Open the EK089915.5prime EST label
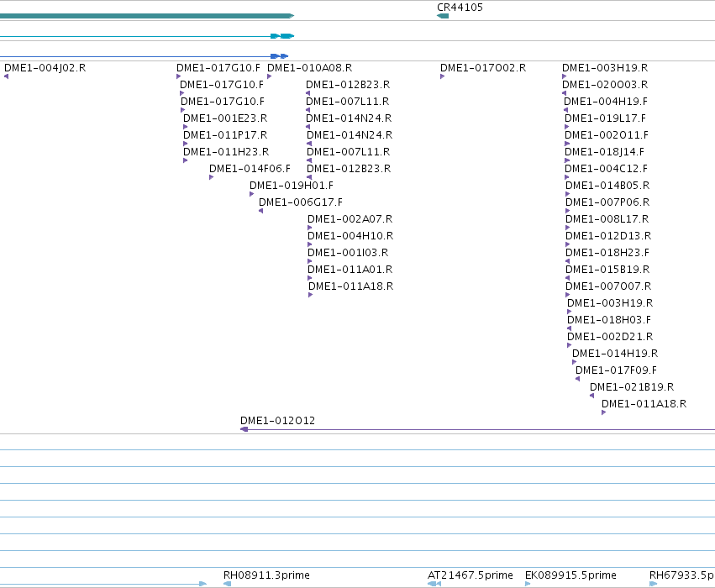The height and width of the screenshot is (588, 715). (x=570, y=575)
